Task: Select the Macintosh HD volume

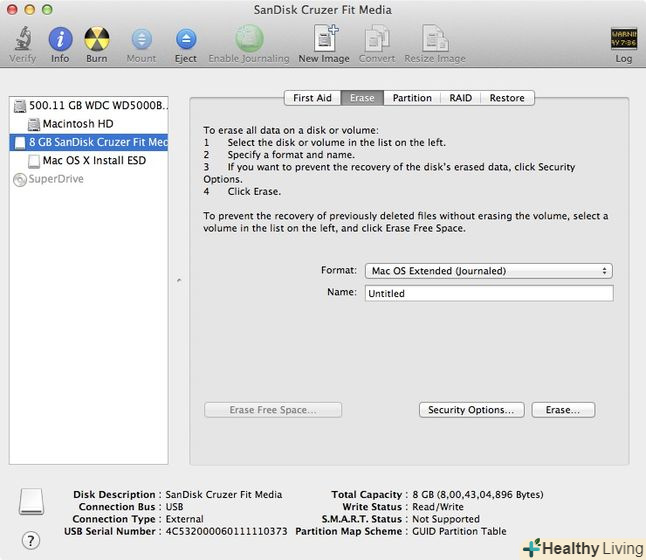Action: (89, 124)
